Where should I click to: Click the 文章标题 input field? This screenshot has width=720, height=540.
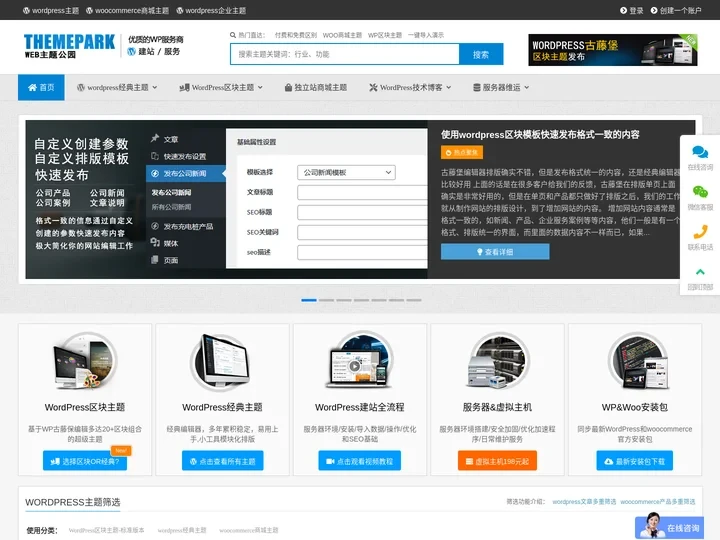coord(362,192)
